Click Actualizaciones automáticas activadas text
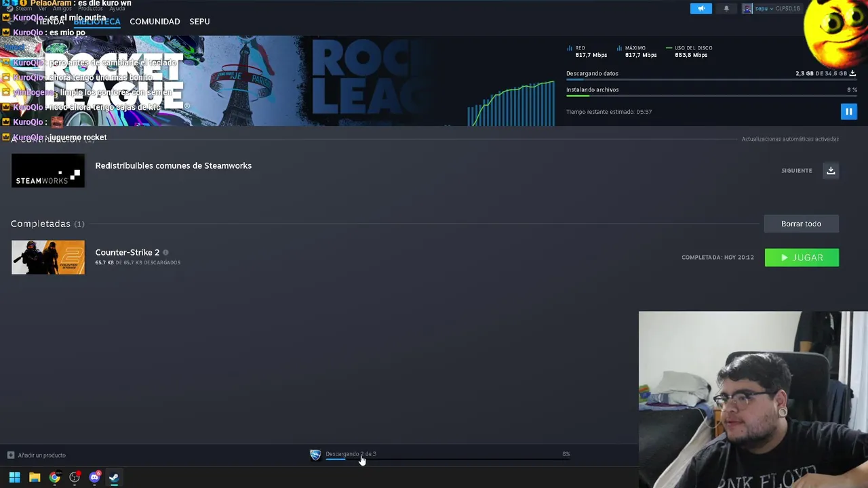 point(790,139)
